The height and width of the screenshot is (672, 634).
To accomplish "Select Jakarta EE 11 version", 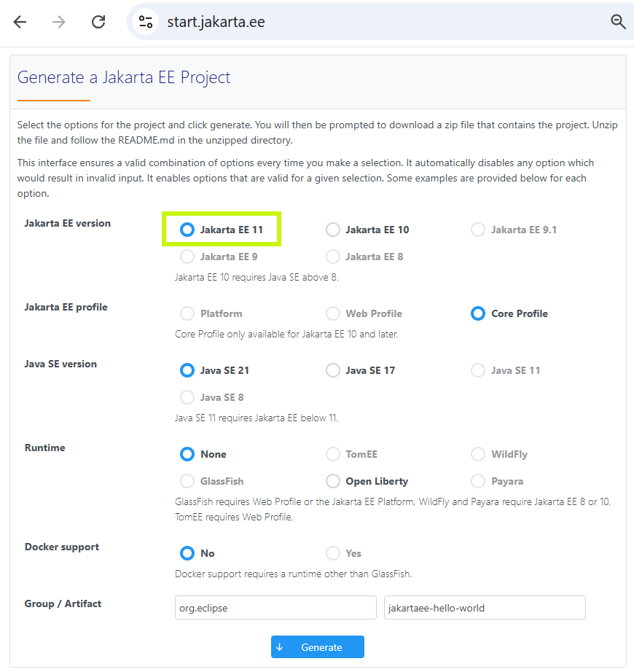I will [187, 230].
